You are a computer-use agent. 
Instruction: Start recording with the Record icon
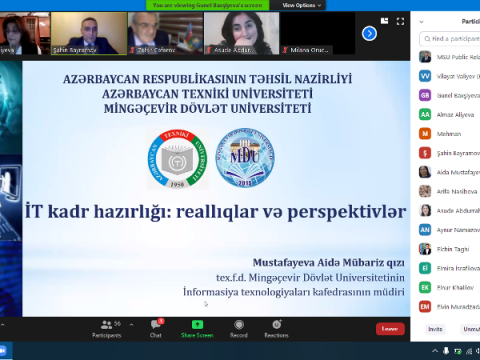click(x=239, y=324)
